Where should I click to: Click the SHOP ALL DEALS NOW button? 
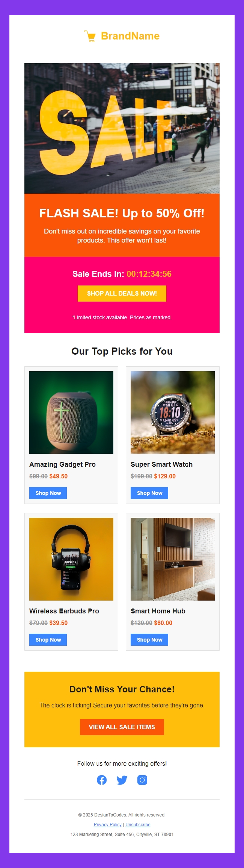pyautogui.click(x=122, y=294)
